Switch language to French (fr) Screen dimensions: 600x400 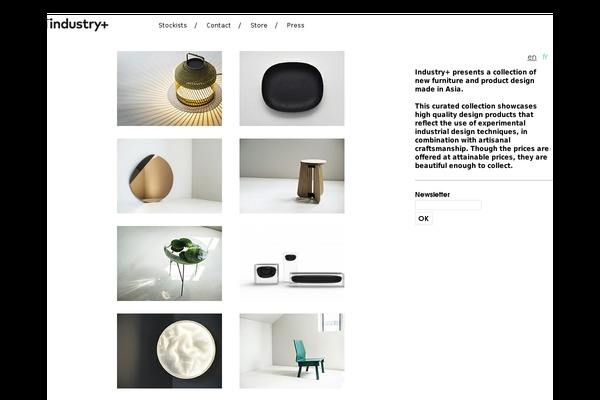click(545, 57)
